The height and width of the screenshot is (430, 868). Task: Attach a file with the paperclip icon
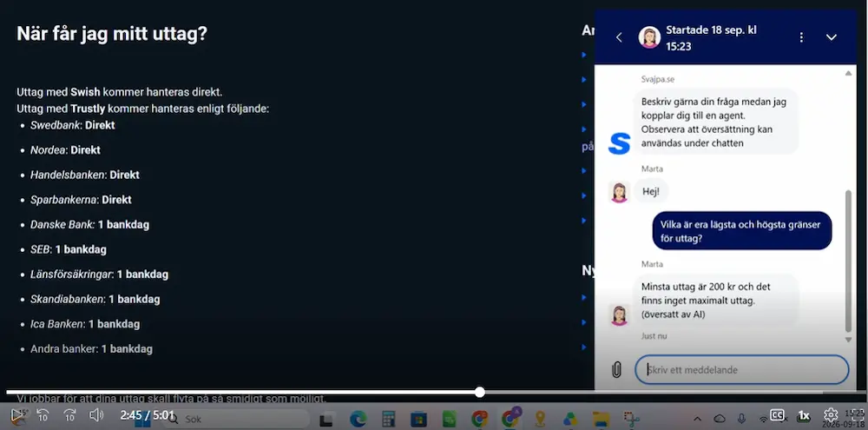616,369
